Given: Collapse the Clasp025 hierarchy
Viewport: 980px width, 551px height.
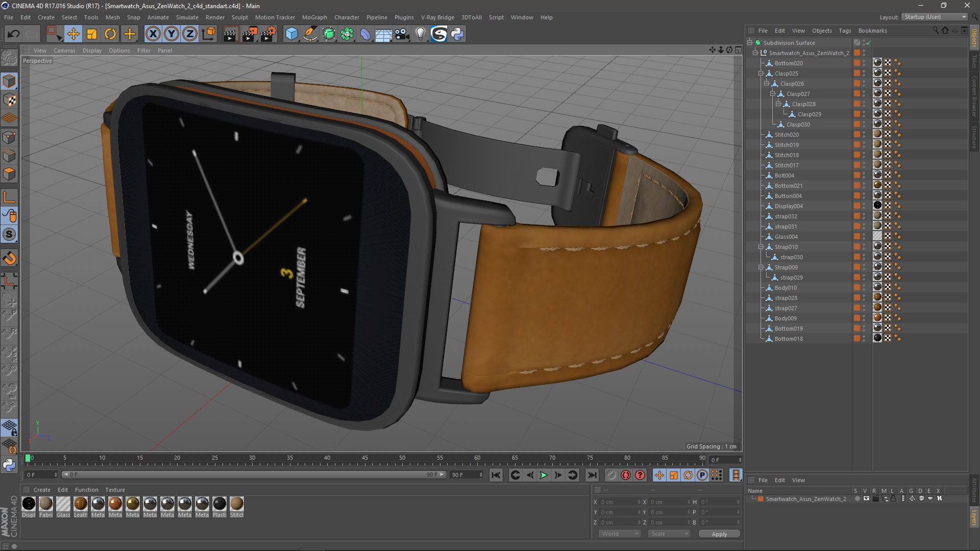Looking at the screenshot, I should (761, 73).
